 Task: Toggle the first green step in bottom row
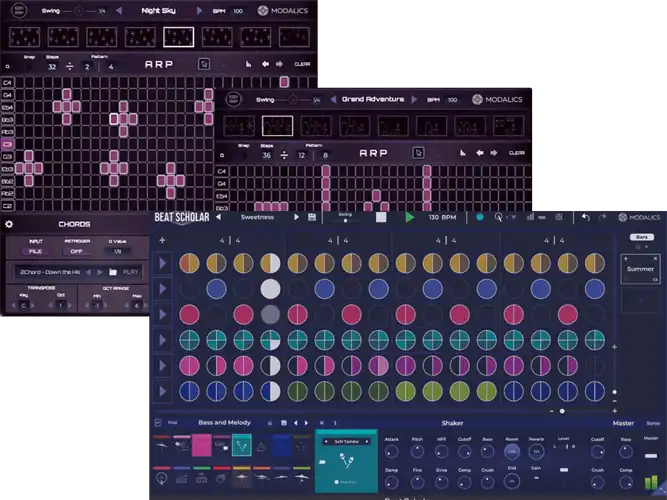[297, 391]
